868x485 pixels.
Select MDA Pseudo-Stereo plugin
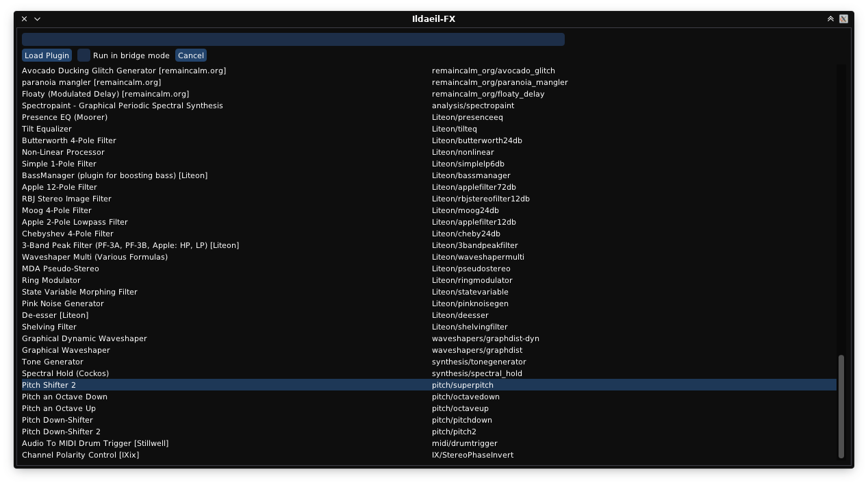[60, 269]
